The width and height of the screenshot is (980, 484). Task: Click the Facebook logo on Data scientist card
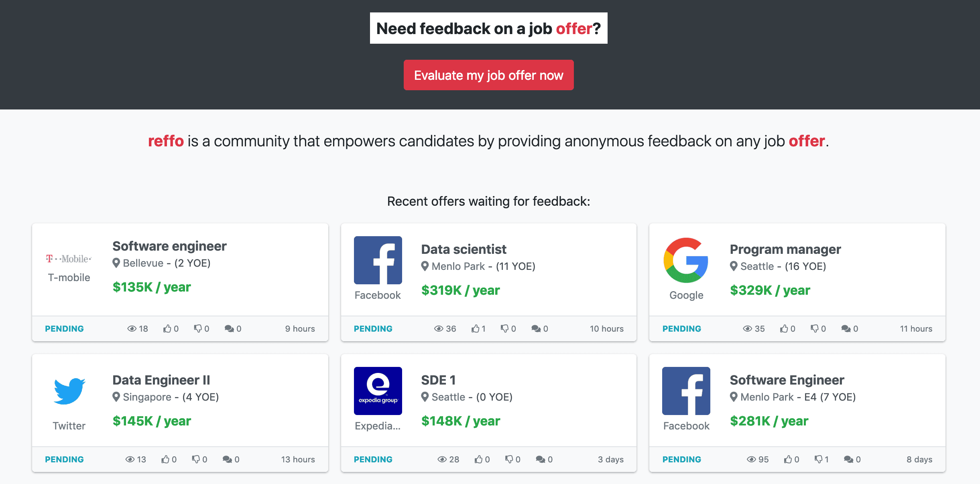tap(378, 260)
